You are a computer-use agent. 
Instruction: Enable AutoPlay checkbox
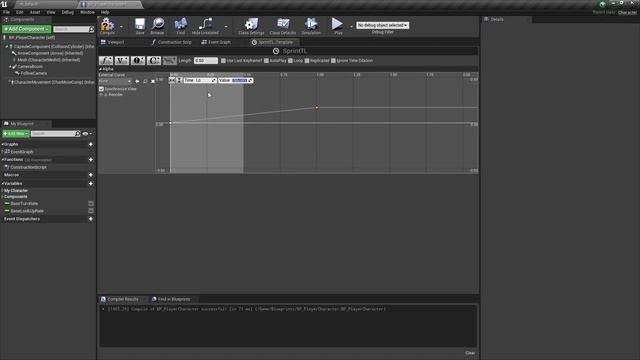(x=267, y=60)
